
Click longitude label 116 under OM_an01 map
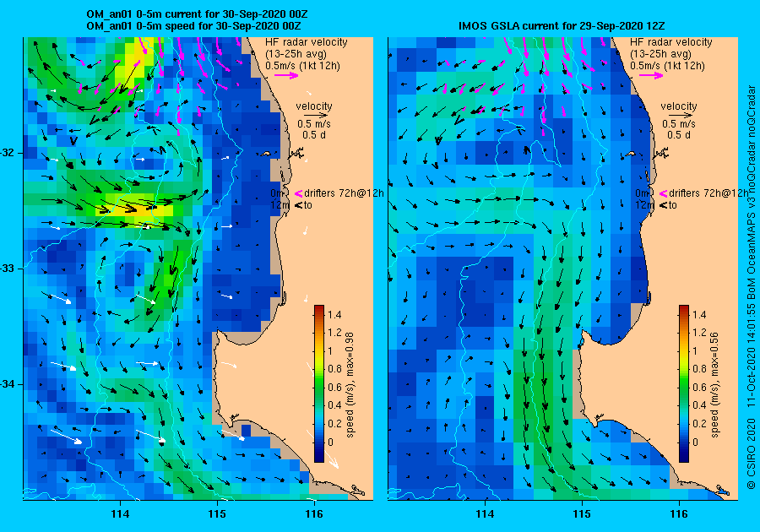point(314,514)
